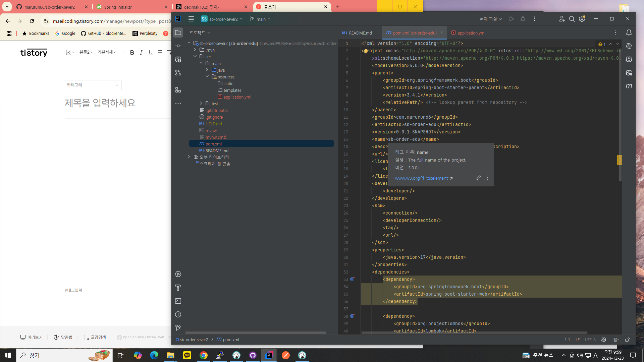Click the Search Everywhere magnifier icon
644x362 pixels.
pos(572,19)
